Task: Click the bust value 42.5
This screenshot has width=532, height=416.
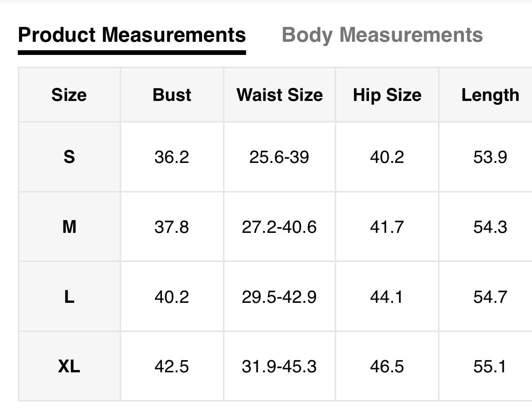Action: coord(172,366)
